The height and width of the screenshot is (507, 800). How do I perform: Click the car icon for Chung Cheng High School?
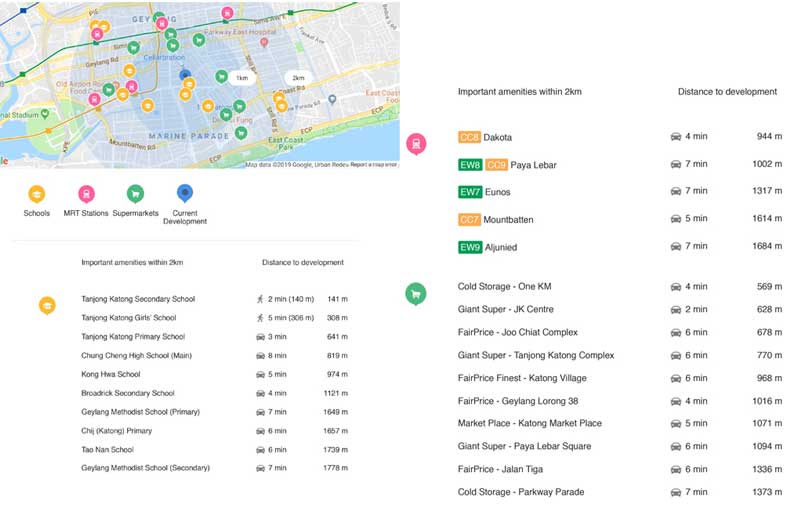point(260,356)
